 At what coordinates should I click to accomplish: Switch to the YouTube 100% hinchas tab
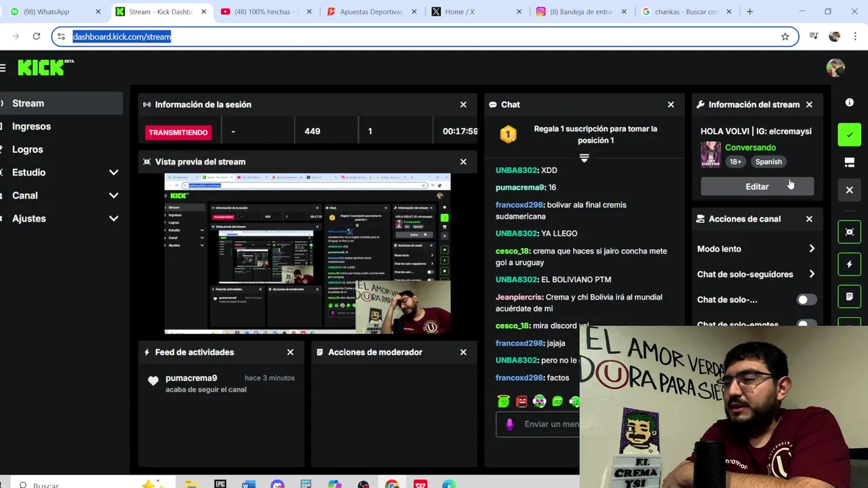[265, 12]
